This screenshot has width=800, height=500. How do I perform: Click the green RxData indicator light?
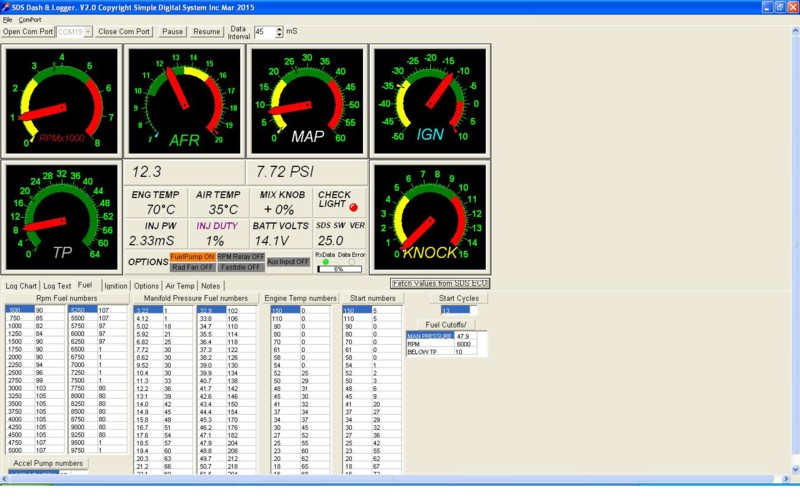325,261
